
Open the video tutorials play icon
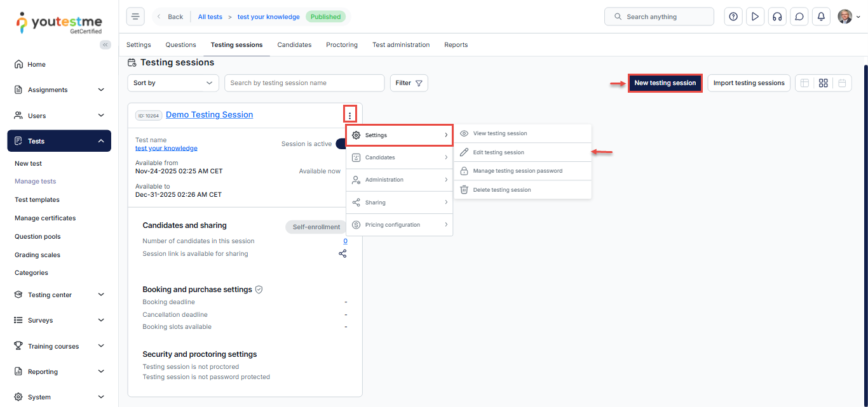[x=755, y=17]
